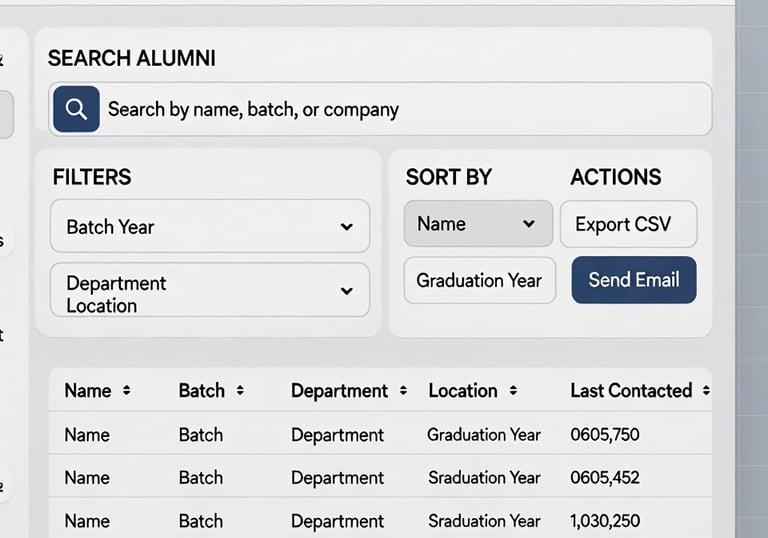768x538 pixels.
Task: Open the Name sort-by dropdown
Action: 477,224
